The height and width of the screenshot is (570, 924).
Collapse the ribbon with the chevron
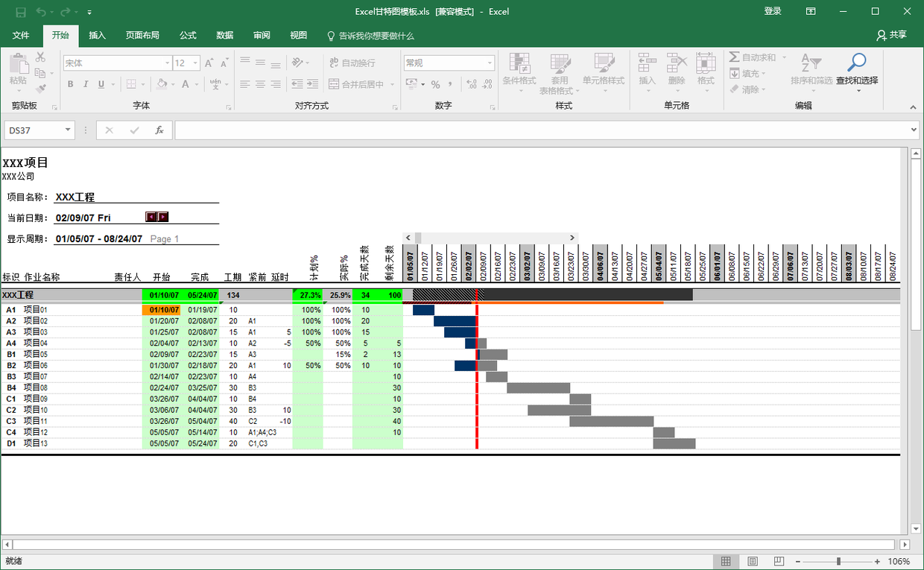point(913,107)
